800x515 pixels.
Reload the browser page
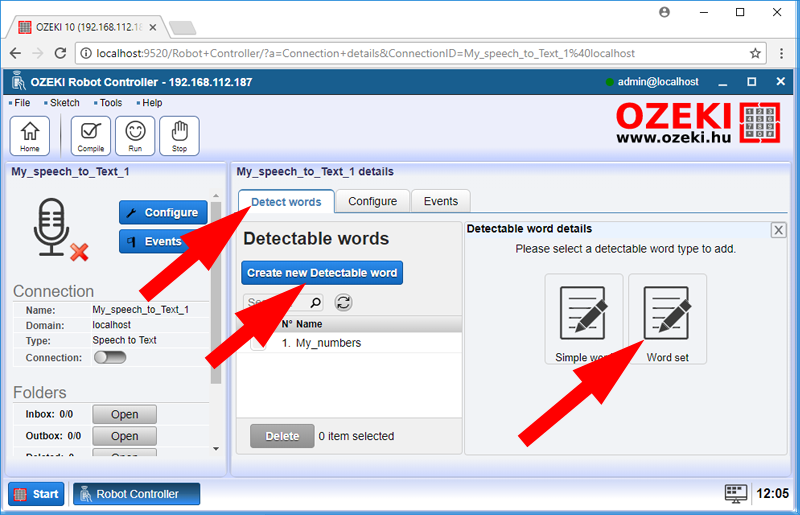(x=60, y=53)
